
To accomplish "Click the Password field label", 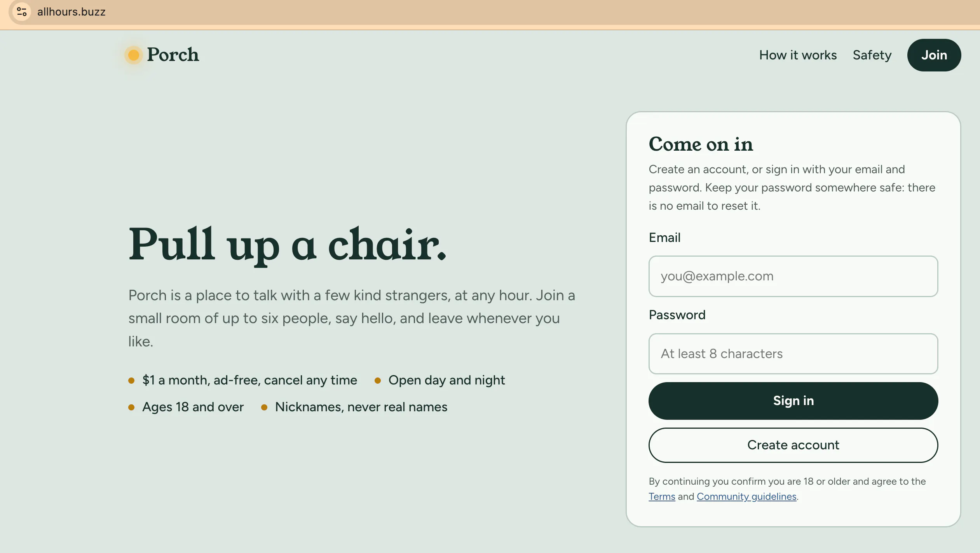I will point(677,315).
